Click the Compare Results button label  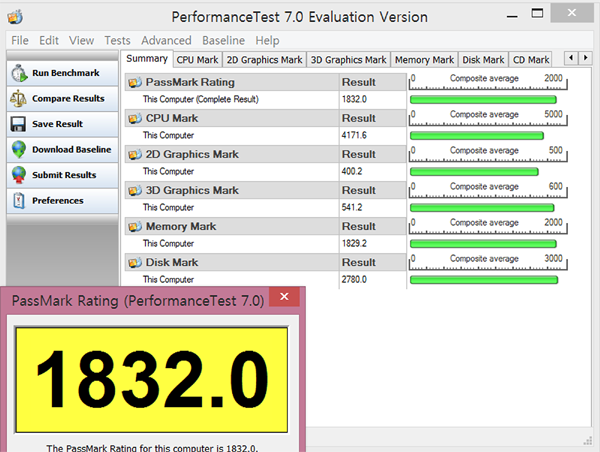(x=68, y=99)
